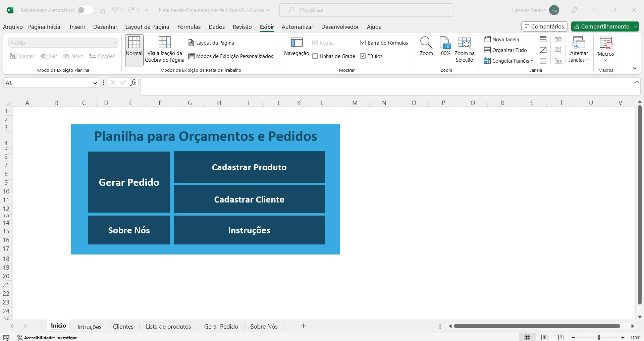Click the zoom out minus button

click(574, 338)
